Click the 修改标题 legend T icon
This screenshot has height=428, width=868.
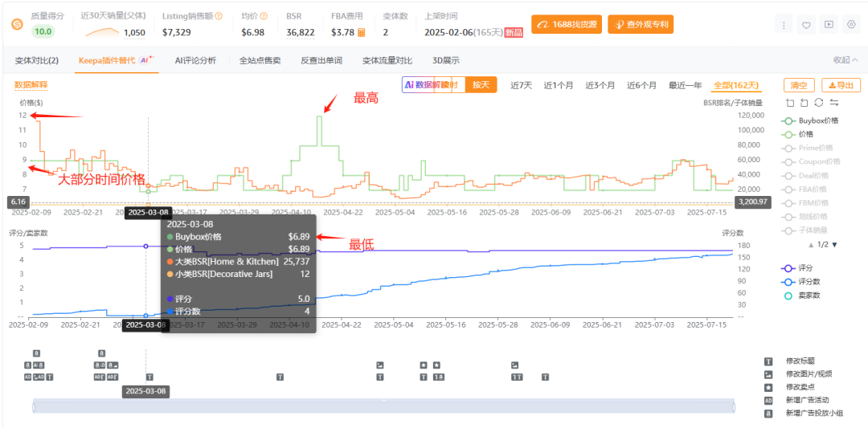768,361
